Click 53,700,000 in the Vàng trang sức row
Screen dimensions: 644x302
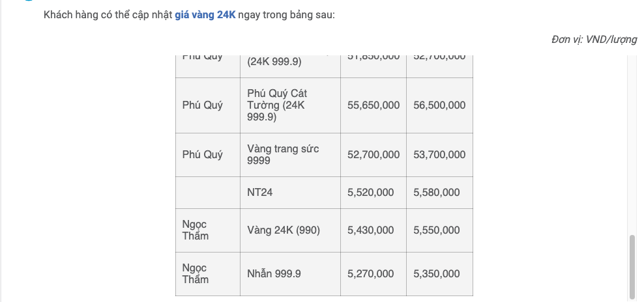click(439, 155)
